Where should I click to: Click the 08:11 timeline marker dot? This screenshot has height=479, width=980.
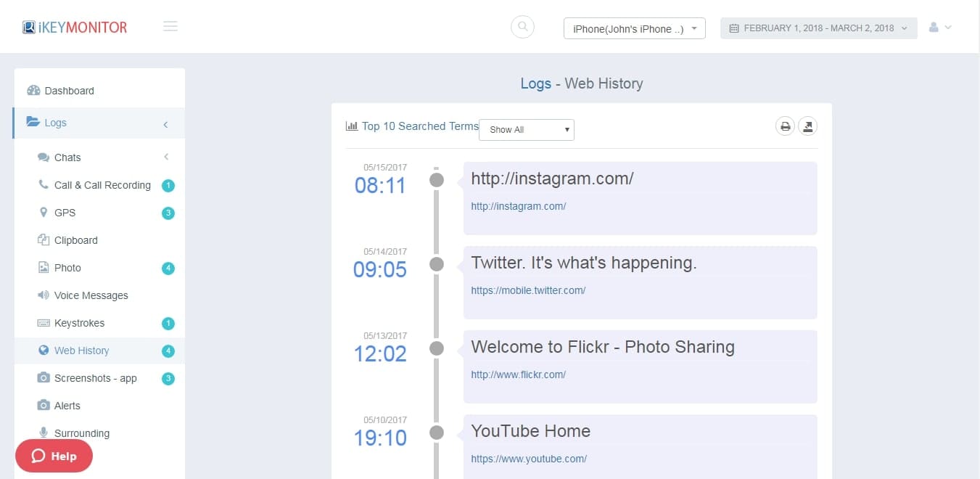click(437, 180)
